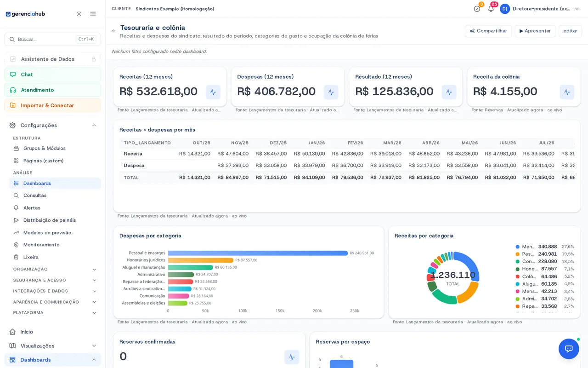Click the editar button

coord(570,31)
